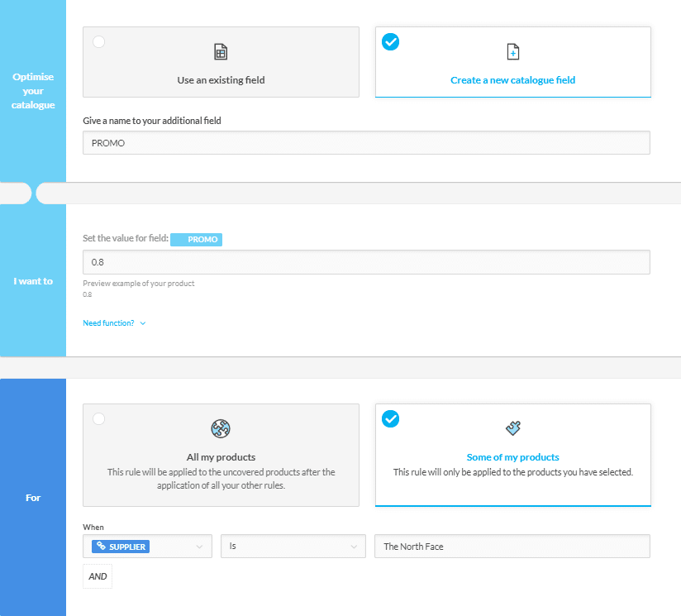681x616 pixels.
Task: Open the 'Is' operator dropdown
Action: pyautogui.click(x=293, y=546)
